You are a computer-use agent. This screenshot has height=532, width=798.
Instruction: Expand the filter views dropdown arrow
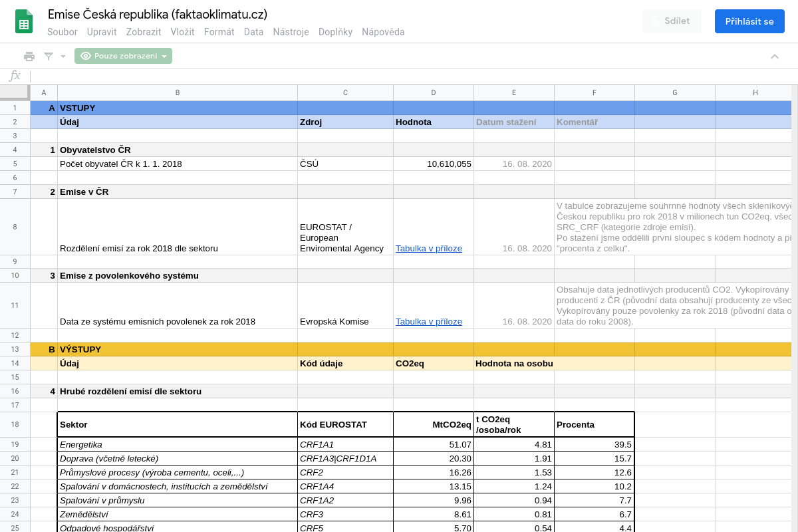[x=63, y=57]
